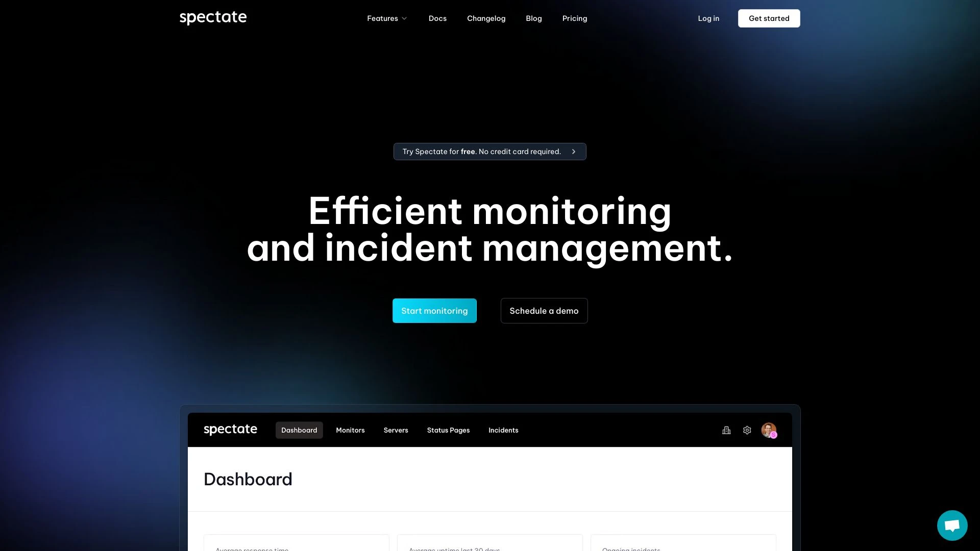
Task: Click the Start monitoring button
Action: pos(434,311)
